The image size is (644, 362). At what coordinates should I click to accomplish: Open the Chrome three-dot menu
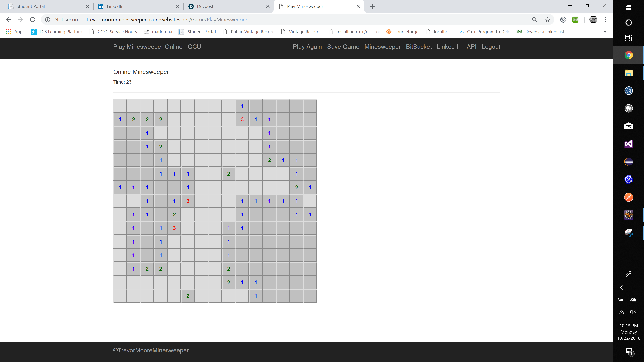605,19
